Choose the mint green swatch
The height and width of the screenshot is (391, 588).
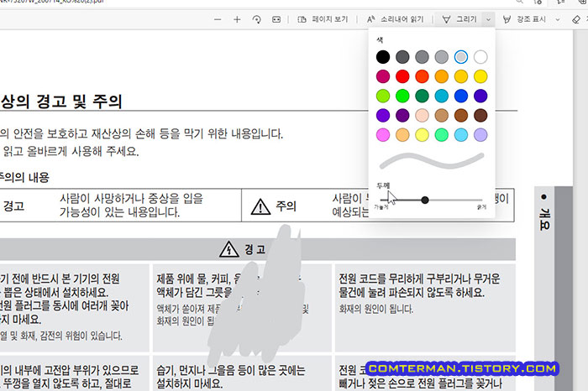[x=441, y=135]
